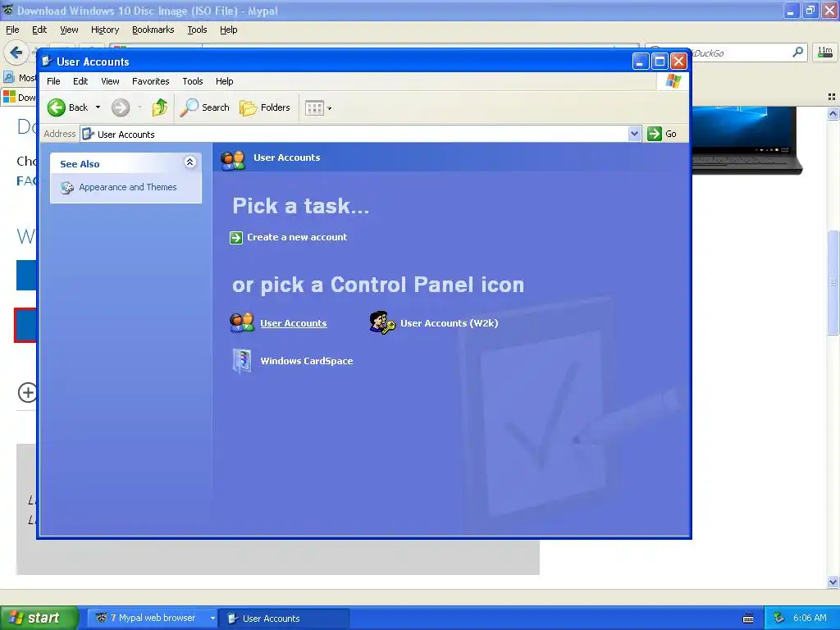Go up one folder level icon

(x=159, y=107)
